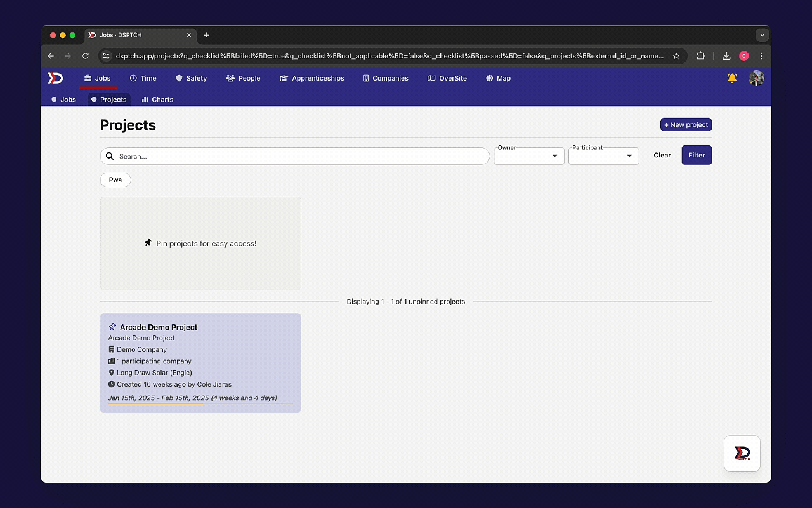Viewport: 812px width, 508px height.
Task: Click the Filter button
Action: [x=697, y=155]
